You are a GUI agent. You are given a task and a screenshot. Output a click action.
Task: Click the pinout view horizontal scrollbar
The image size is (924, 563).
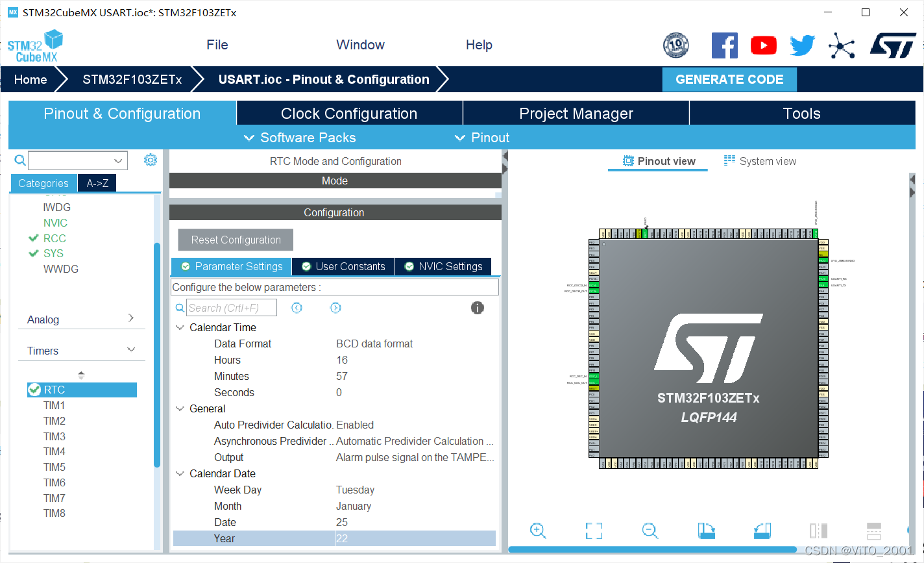(x=652, y=549)
